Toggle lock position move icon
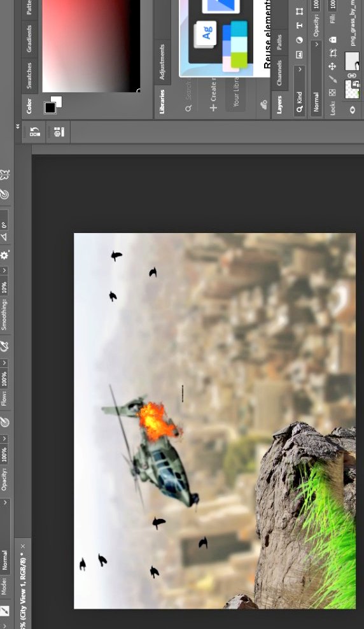Viewport: 364px width, 629px height. (x=332, y=66)
